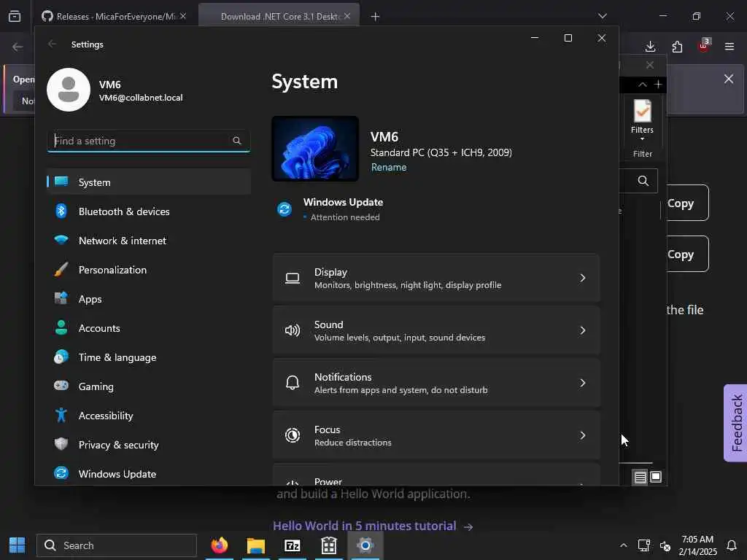Click the VM6 desktop wallpaper thumbnail
The height and width of the screenshot is (560, 747).
pyautogui.click(x=315, y=149)
